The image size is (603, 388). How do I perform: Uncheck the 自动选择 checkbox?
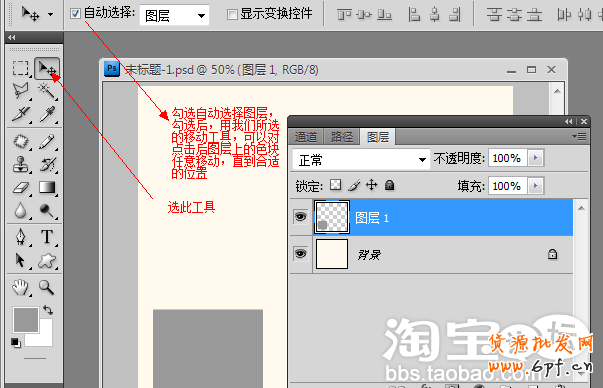coord(75,14)
